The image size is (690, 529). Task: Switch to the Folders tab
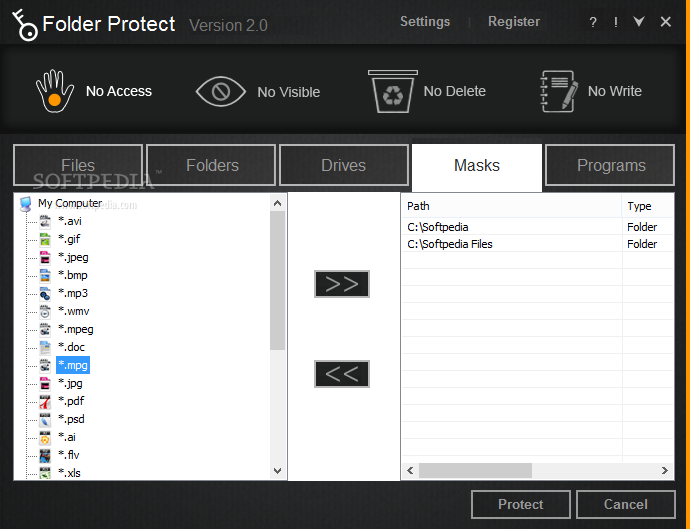(211, 165)
